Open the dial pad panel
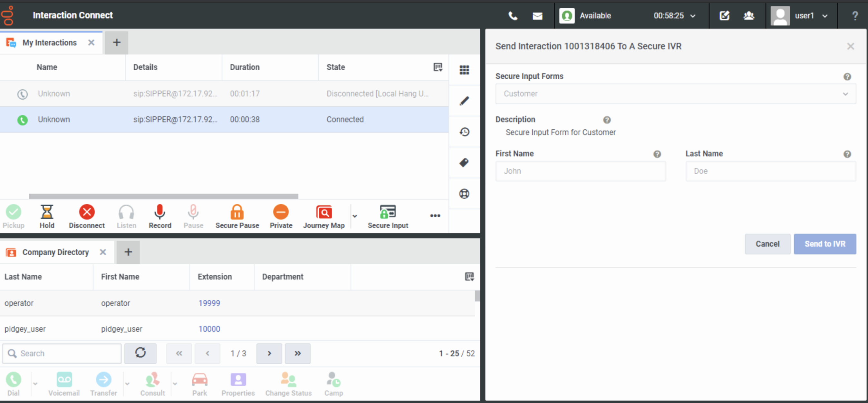 coord(464,70)
